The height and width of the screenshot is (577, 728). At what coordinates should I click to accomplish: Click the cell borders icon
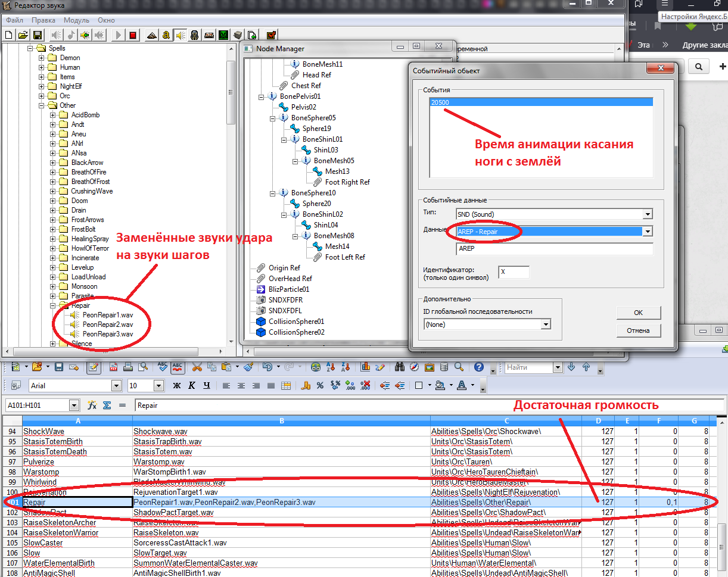point(419,386)
